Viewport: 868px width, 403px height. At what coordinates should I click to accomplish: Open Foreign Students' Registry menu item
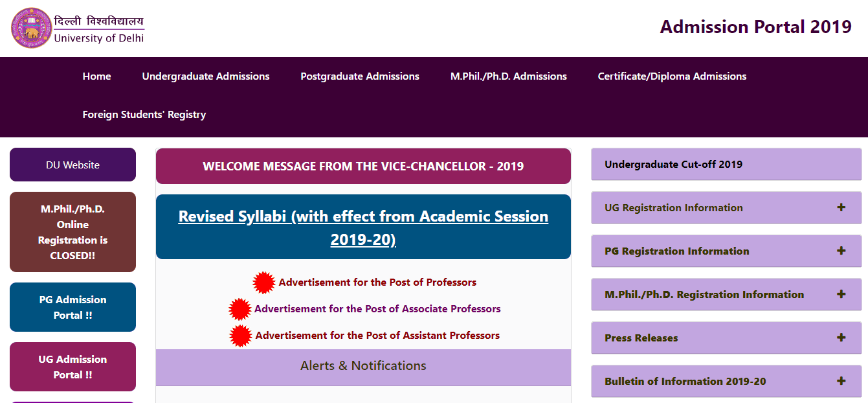pyautogui.click(x=144, y=115)
